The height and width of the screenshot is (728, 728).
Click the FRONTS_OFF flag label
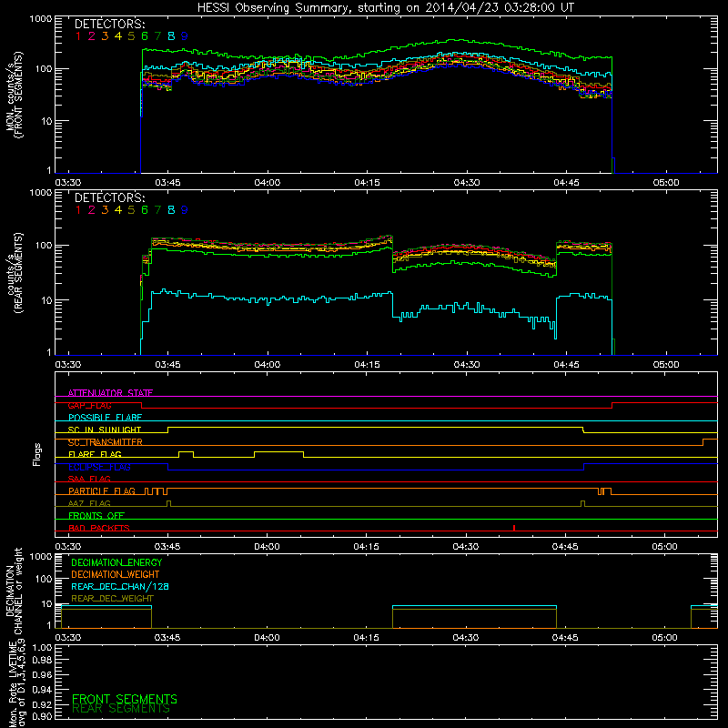click(96, 516)
